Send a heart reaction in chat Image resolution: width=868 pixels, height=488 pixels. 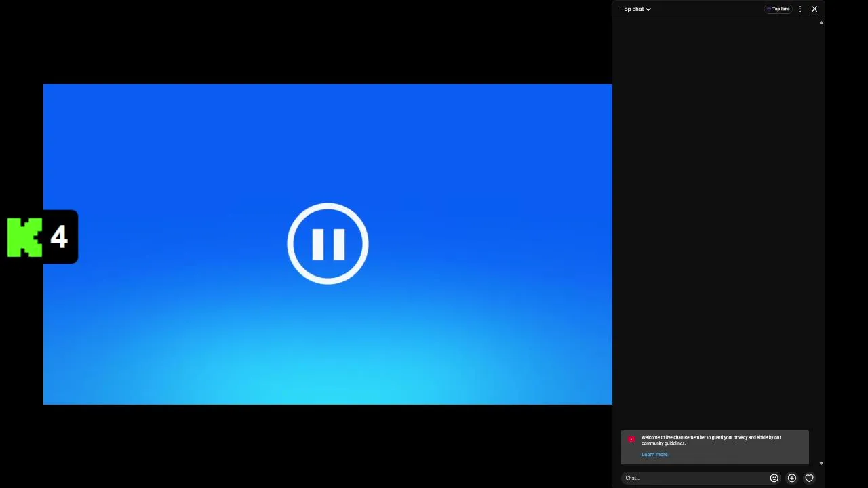coord(809,478)
